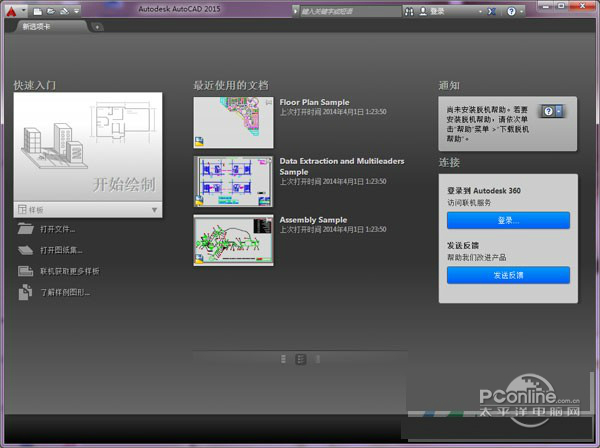Screen dimensions: 600x448
Task: Click the 联机获取更多样板 icon
Action: click(26, 271)
